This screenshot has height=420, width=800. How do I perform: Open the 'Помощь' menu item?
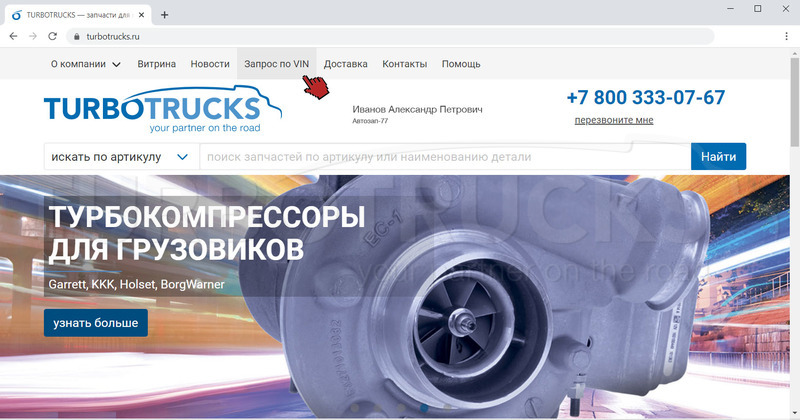click(x=461, y=64)
